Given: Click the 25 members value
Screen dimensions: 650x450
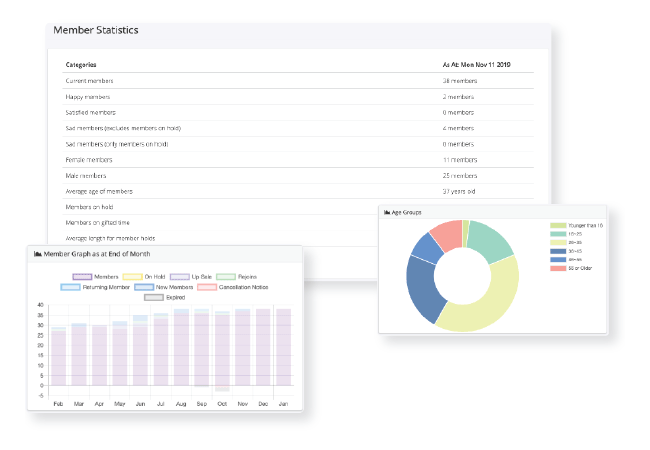Looking at the screenshot, I should 460,176.
